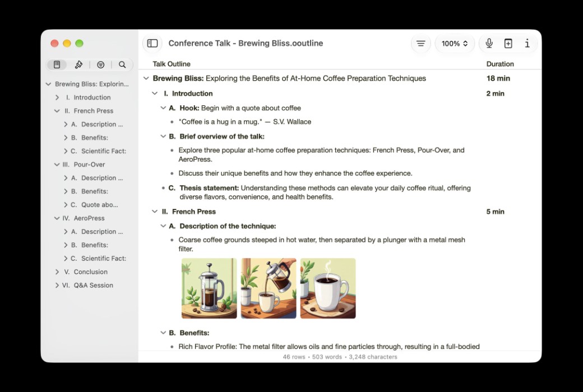Expand Conclusion in the sidebar
Viewport: 583px width, 392px height.
(x=57, y=272)
